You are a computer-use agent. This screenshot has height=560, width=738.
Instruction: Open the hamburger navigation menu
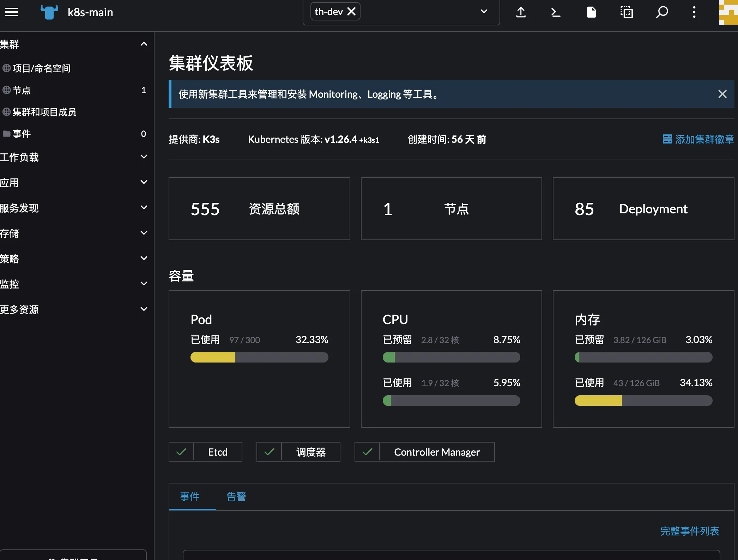click(12, 12)
